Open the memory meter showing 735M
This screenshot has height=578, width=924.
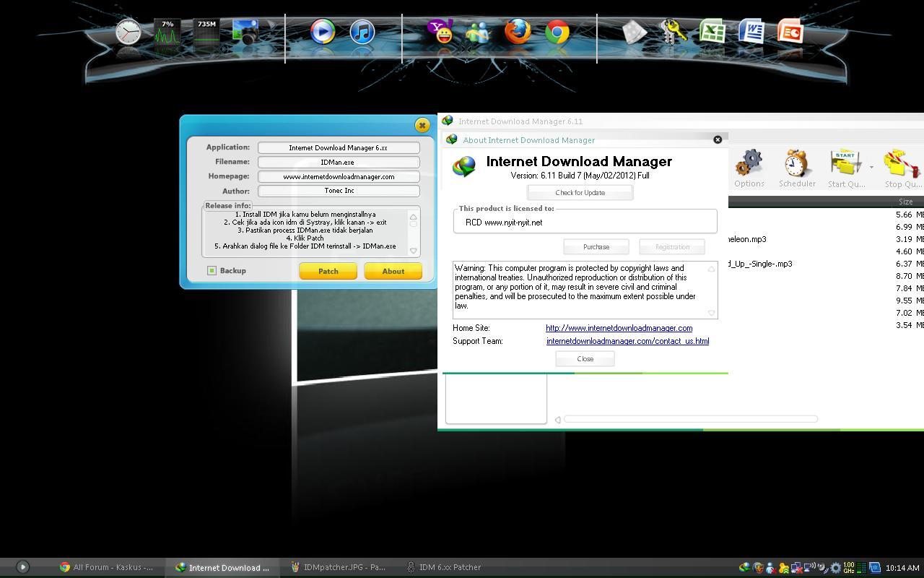206,33
